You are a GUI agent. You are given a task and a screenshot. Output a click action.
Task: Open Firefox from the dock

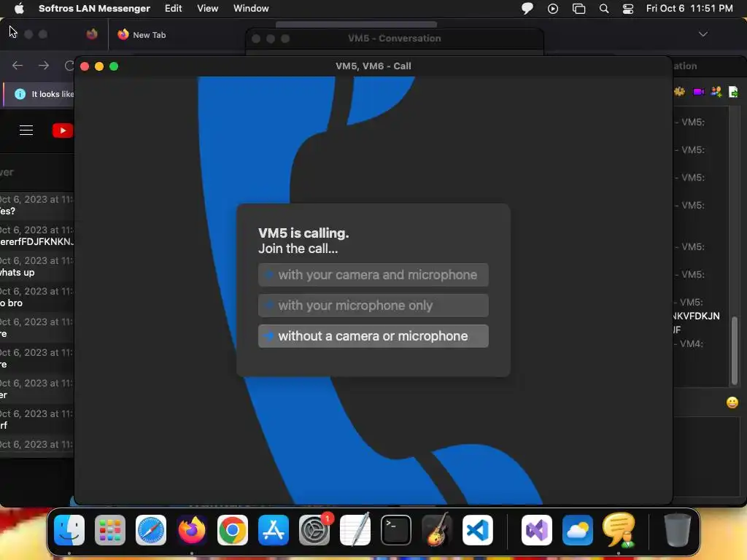192,530
